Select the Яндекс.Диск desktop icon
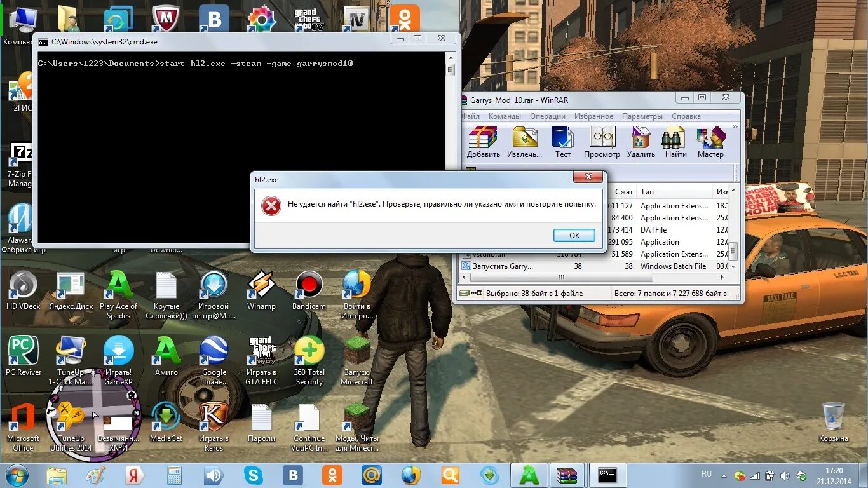This screenshot has width=868, height=488. 71,291
